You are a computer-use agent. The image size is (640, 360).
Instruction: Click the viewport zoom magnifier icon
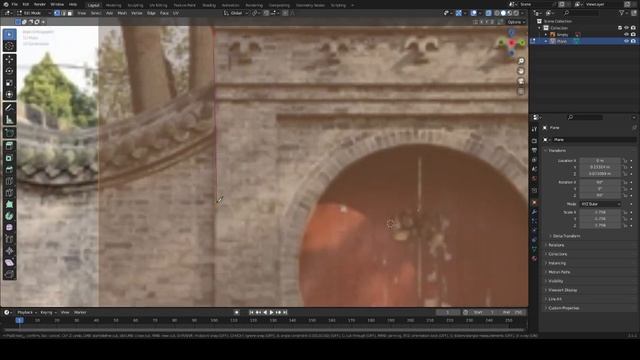tap(521, 61)
